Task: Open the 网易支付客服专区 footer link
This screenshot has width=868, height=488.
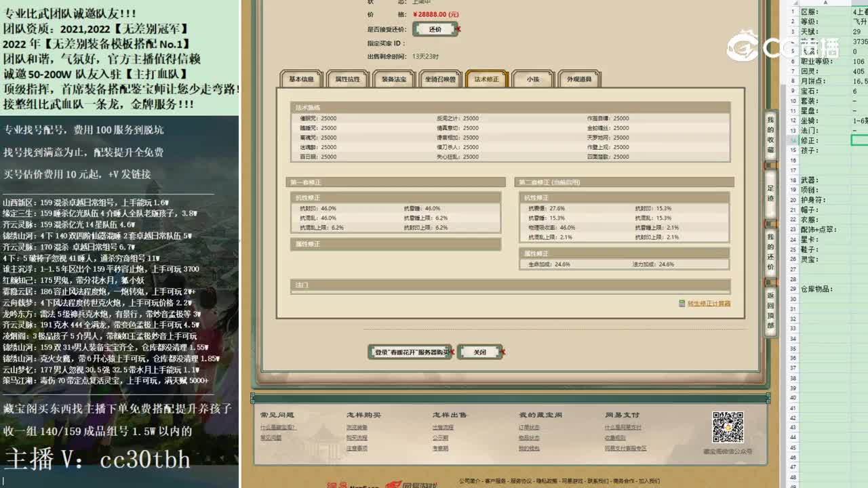Action: pos(625,448)
